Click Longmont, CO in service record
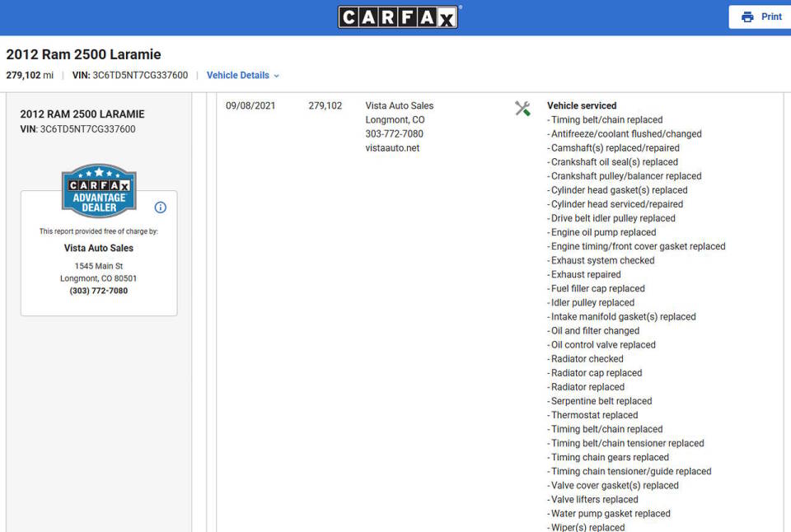The height and width of the screenshot is (532, 791). click(x=395, y=119)
